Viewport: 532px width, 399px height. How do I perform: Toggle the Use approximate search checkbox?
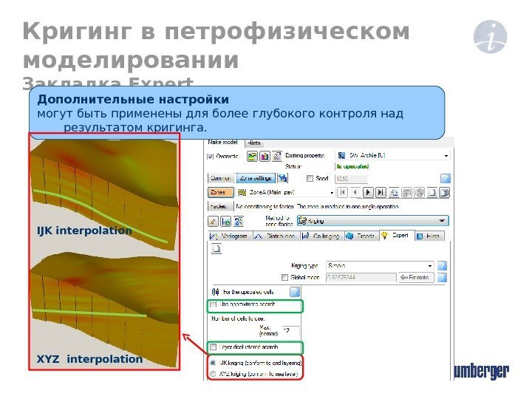[214, 304]
